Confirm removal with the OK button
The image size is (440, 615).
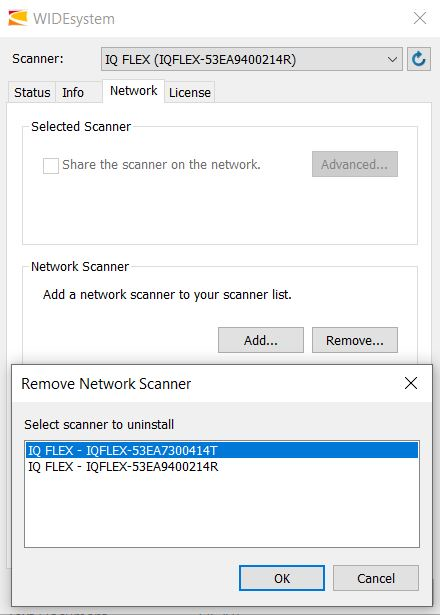tap(282, 578)
